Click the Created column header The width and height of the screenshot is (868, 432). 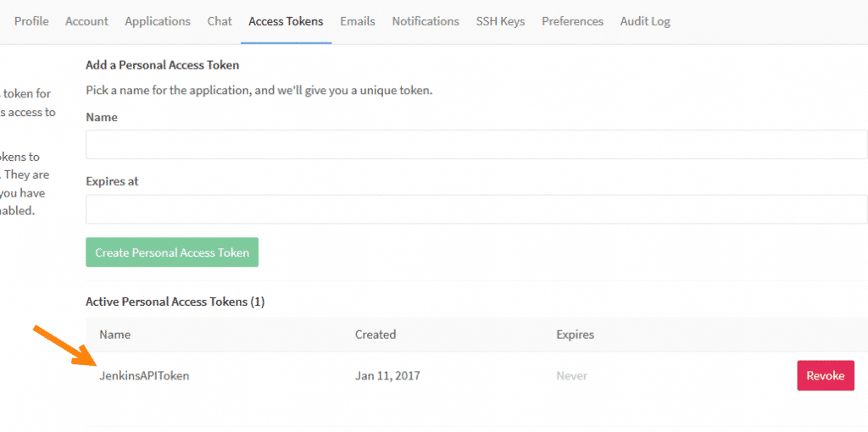(x=376, y=335)
